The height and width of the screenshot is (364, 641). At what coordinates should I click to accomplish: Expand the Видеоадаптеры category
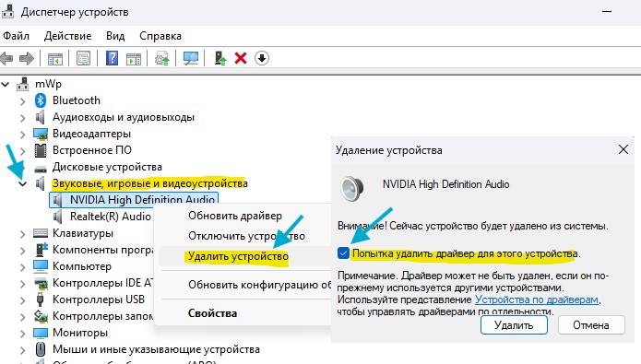[x=22, y=134]
